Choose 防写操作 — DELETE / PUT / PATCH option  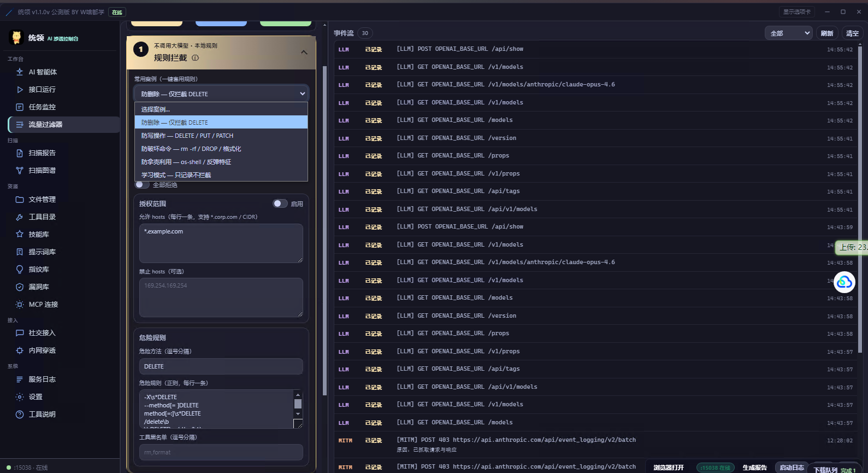pos(221,136)
